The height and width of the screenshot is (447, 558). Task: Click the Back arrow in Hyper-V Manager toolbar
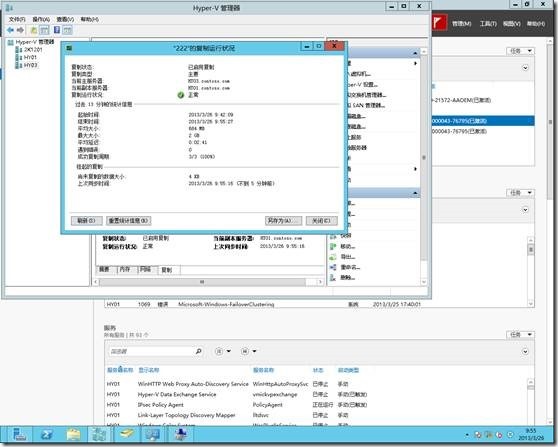tap(10, 30)
